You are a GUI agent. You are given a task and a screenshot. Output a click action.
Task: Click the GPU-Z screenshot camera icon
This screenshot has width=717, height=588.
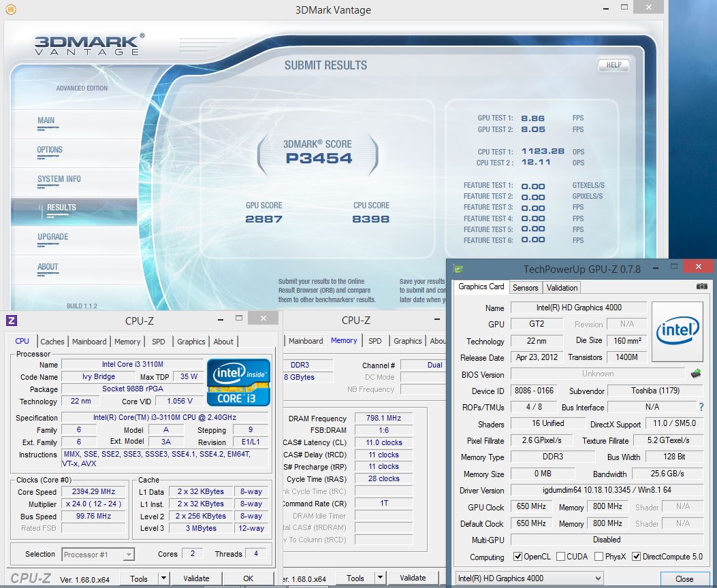point(701,287)
